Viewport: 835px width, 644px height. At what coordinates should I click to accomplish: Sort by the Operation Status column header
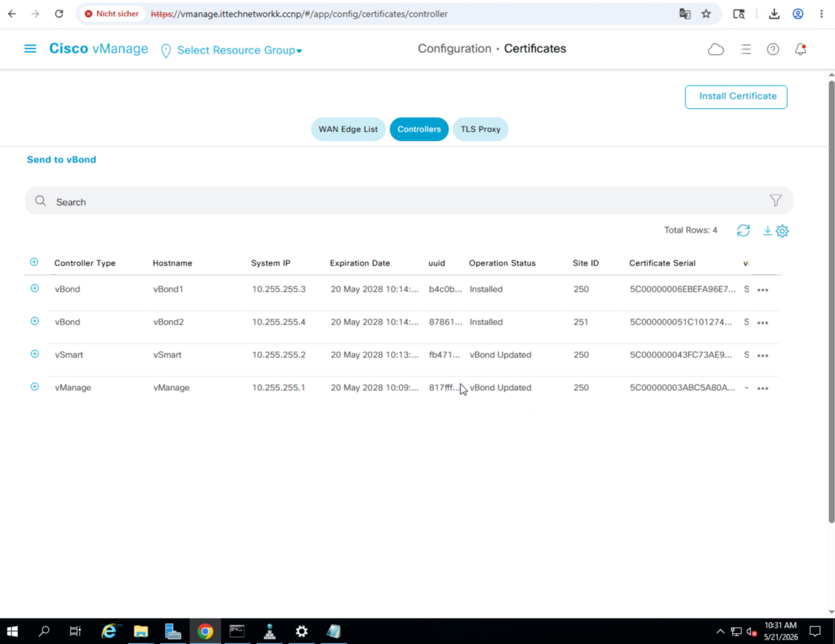coord(502,263)
